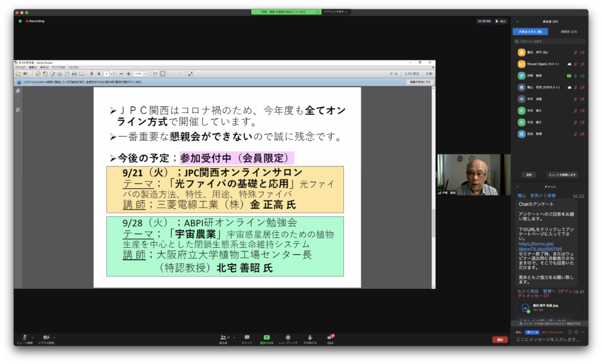
Task: Click the green encryption shield icon
Action: pyautogui.click(x=20, y=21)
